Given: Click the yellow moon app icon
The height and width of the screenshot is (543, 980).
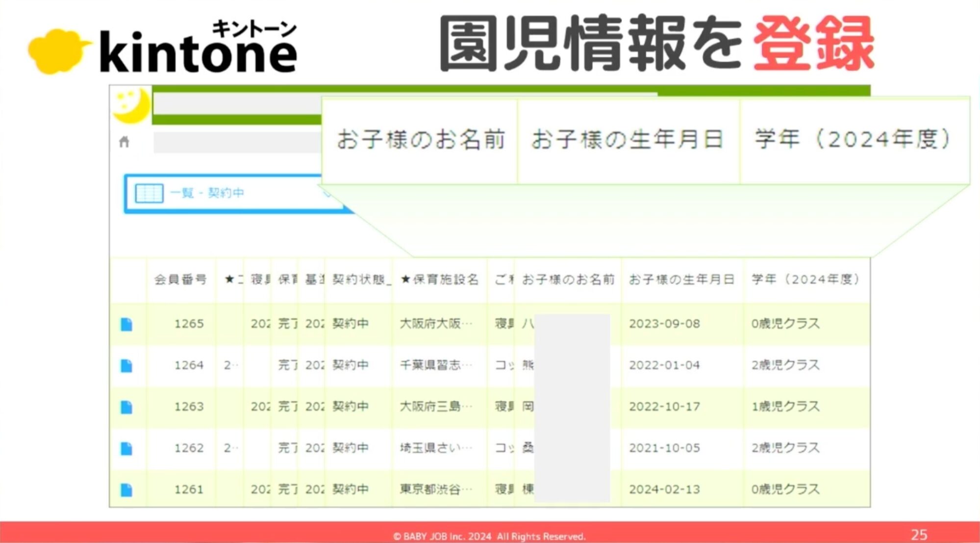Looking at the screenshot, I should point(131,105).
